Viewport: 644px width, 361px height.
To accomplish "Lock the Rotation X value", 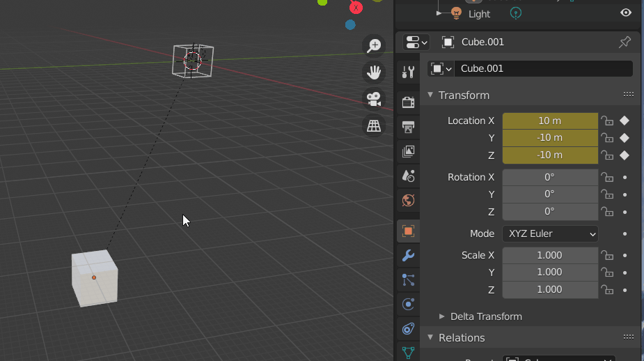I will (x=607, y=177).
